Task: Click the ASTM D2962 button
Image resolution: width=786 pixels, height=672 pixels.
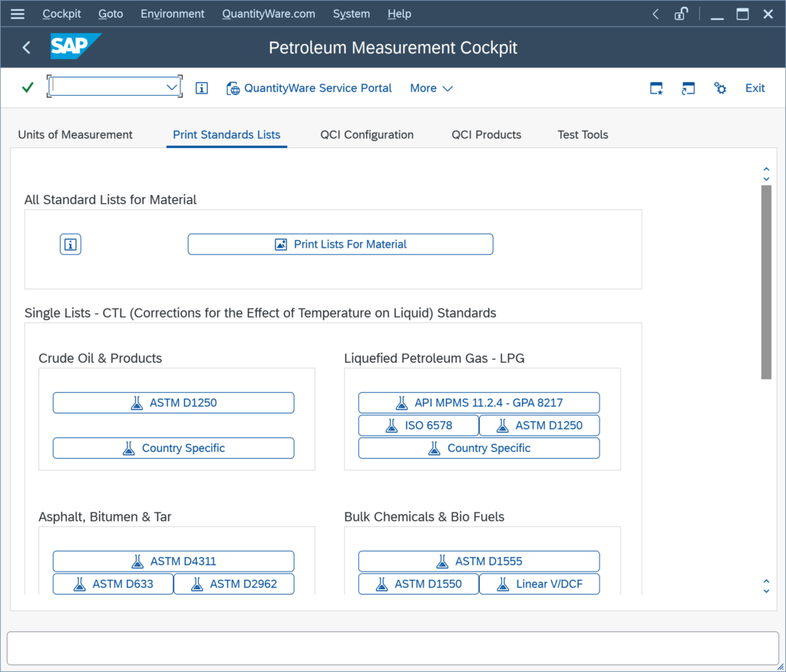Action: click(234, 584)
